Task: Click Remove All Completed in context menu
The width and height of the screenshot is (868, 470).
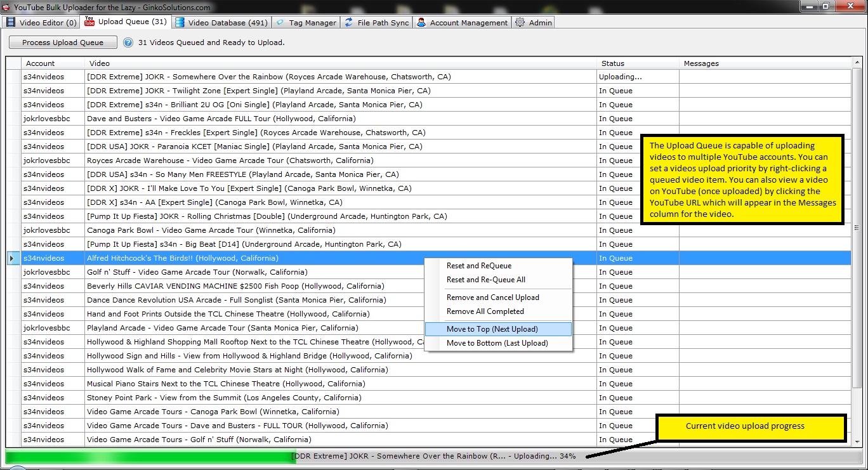Action: (485, 311)
